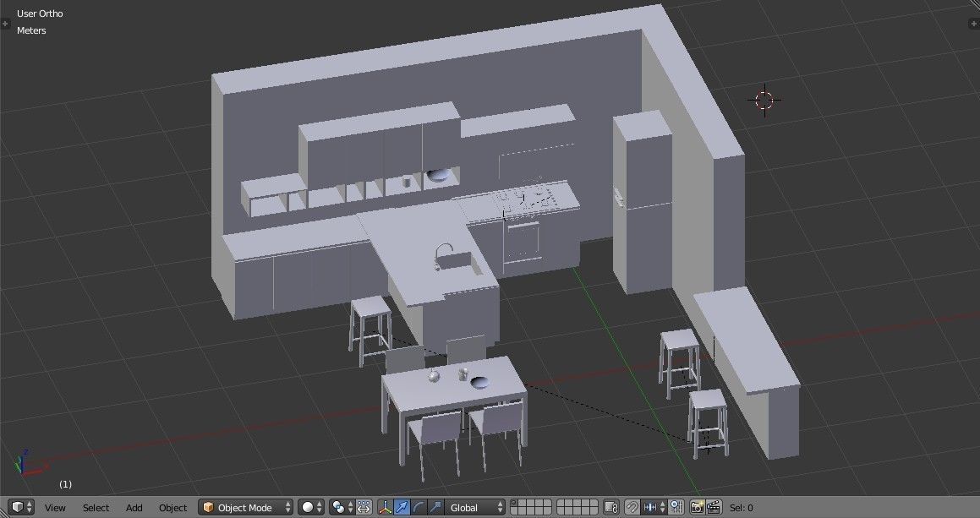This screenshot has height=518, width=980.
Task: Open the viewport shading dropdown with sphere icon
Action: 310,507
